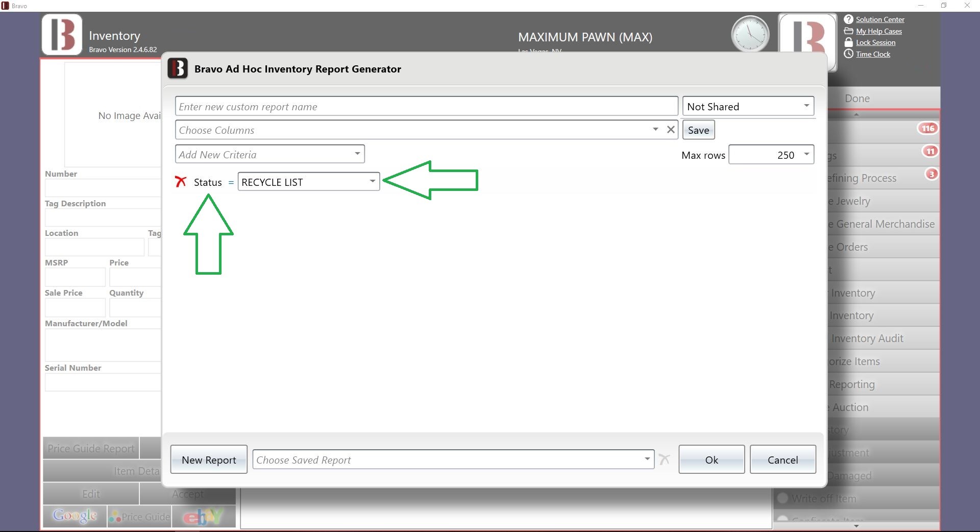Viewport: 980px width, 532px height.
Task: Open the Max rows 250 dropdown
Action: click(x=771, y=155)
